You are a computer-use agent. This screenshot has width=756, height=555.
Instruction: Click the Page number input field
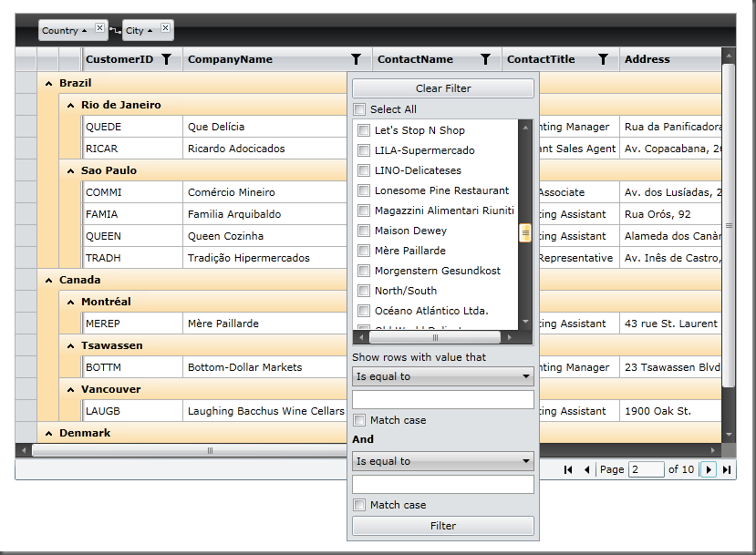pyautogui.click(x=646, y=469)
